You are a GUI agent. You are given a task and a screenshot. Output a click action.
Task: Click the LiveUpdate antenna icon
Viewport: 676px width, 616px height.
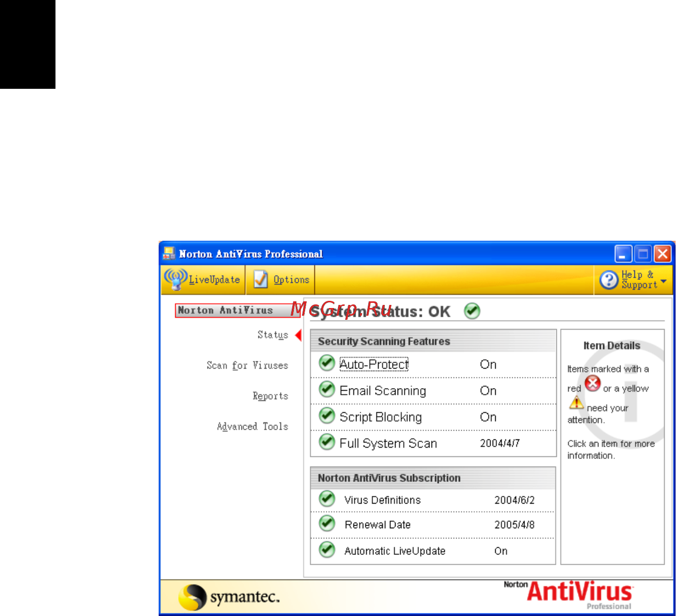(x=175, y=279)
